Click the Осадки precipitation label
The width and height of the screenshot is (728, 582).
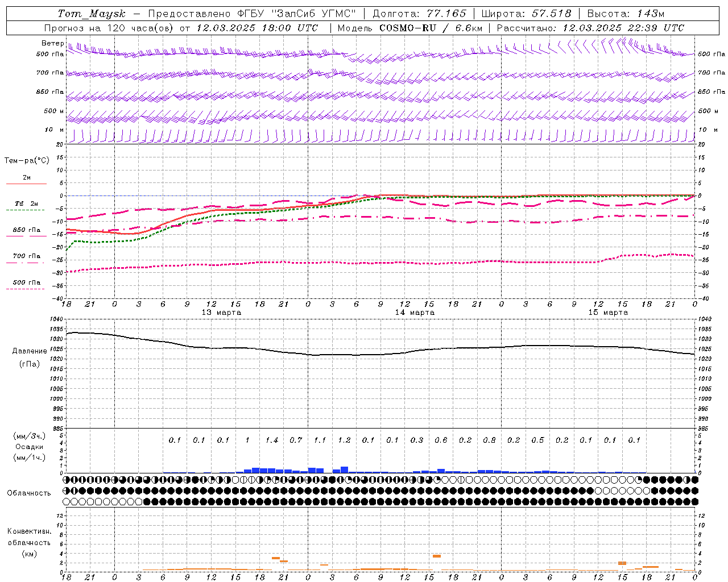30,447
